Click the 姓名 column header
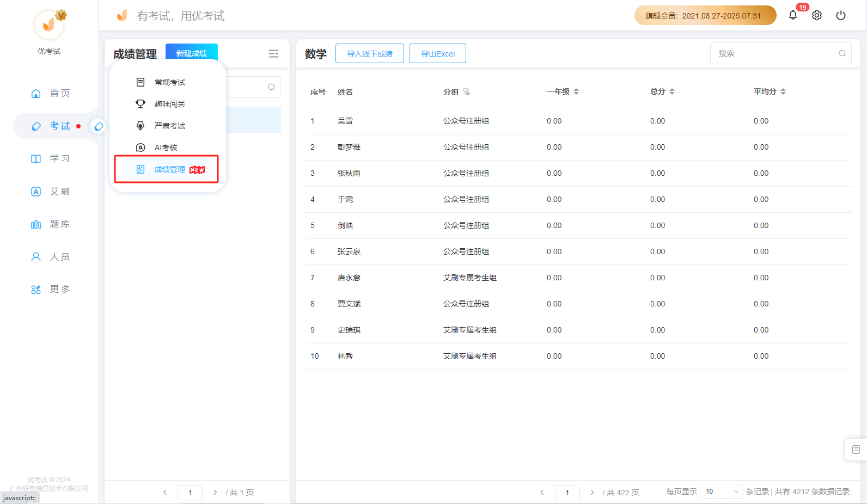Screen dimensions: 867x504 345,92
